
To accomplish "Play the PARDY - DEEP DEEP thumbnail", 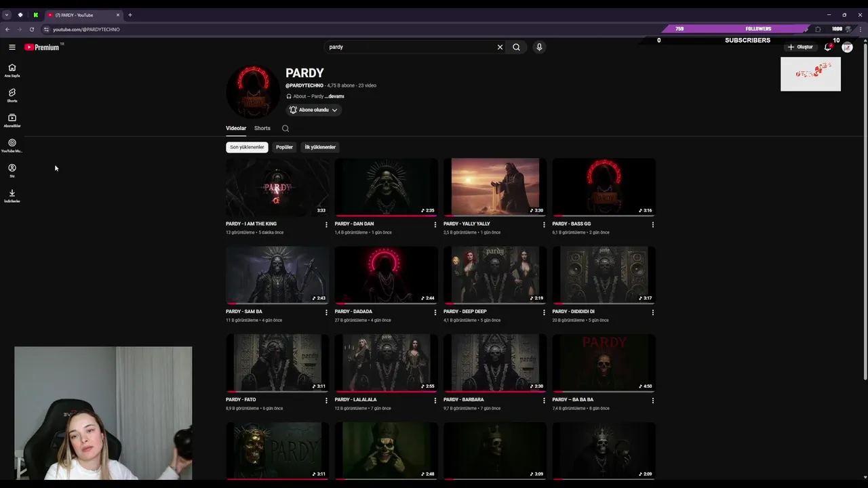I will (495, 275).
